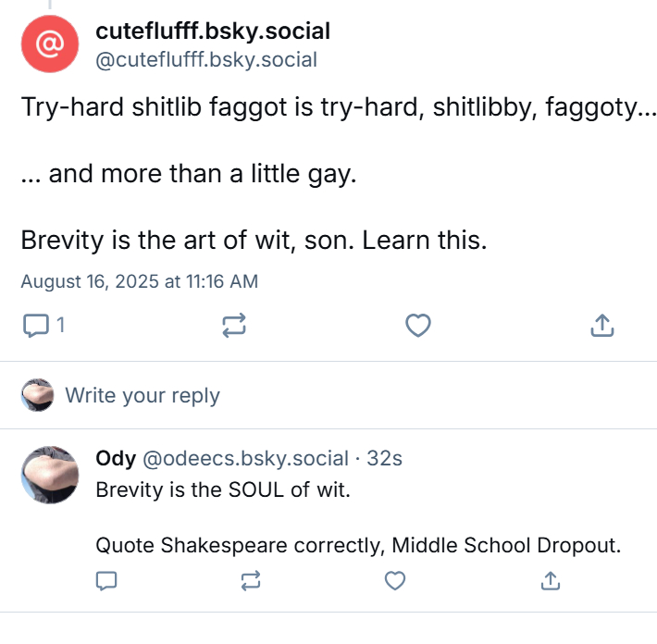Click the 32s timestamp on reply
657x644 pixels.
point(385,458)
